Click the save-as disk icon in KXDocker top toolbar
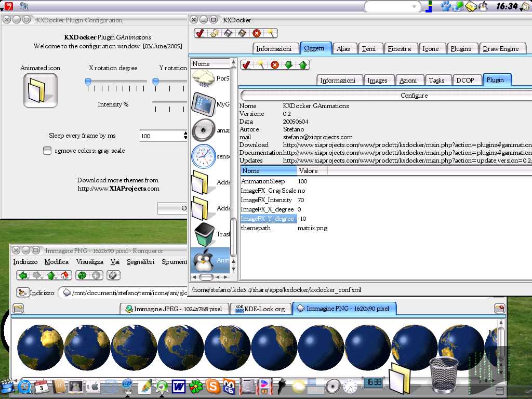Viewport: 532px width, 399px height. point(242,33)
